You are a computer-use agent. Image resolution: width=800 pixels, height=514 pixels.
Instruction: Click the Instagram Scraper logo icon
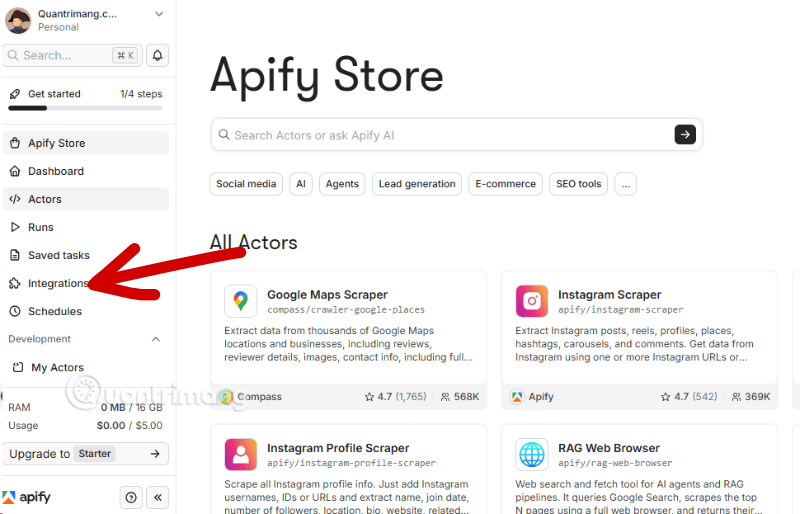[x=532, y=301]
